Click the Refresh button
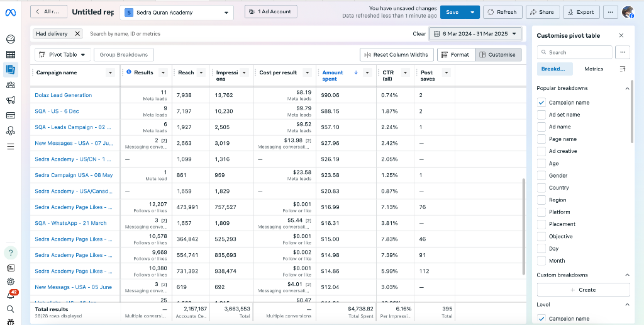This screenshot has width=644, height=325. pos(502,12)
